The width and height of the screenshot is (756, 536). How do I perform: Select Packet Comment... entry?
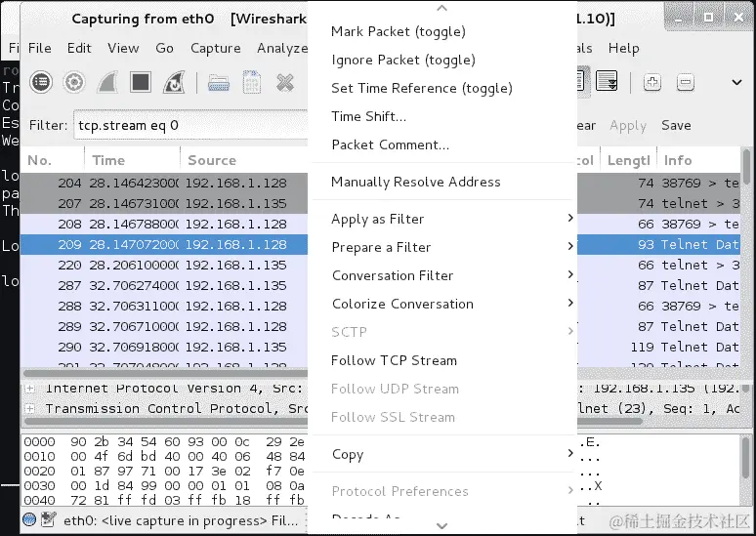click(x=441, y=145)
